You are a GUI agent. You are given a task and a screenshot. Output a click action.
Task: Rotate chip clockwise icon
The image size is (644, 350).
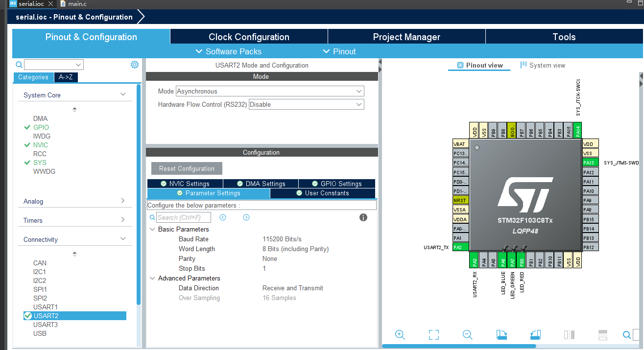pos(501,335)
